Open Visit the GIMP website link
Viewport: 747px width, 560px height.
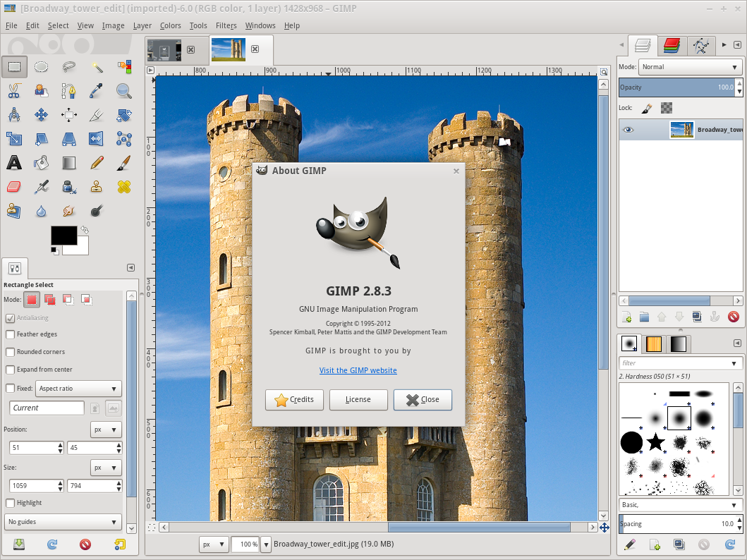(x=358, y=370)
